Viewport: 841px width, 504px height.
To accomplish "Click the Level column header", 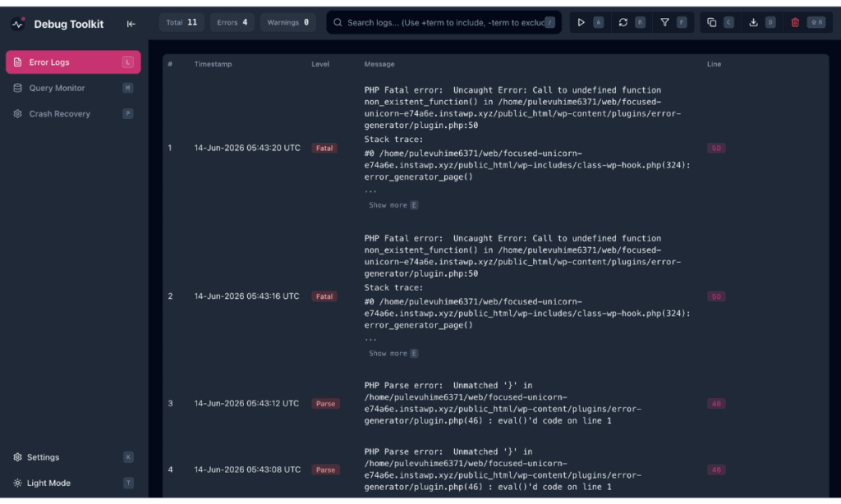I will (320, 64).
